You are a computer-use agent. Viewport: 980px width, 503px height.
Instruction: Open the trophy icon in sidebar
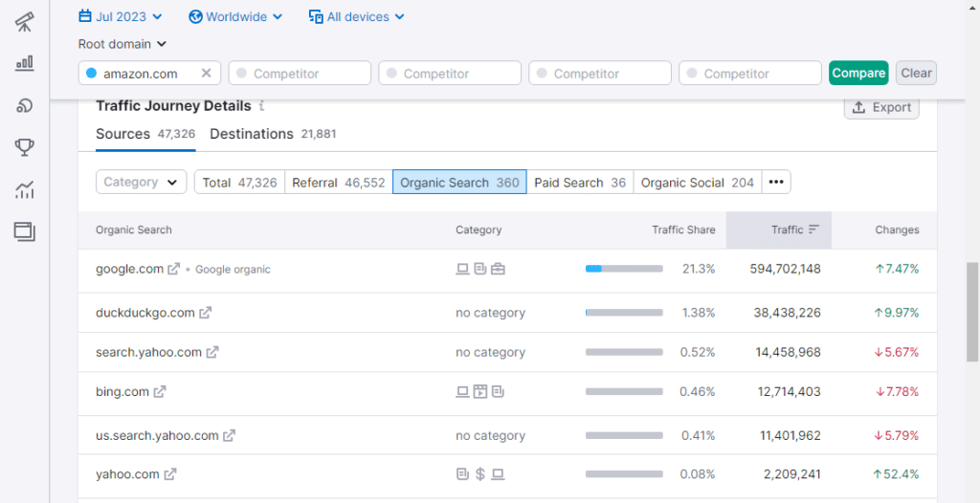tap(24, 147)
